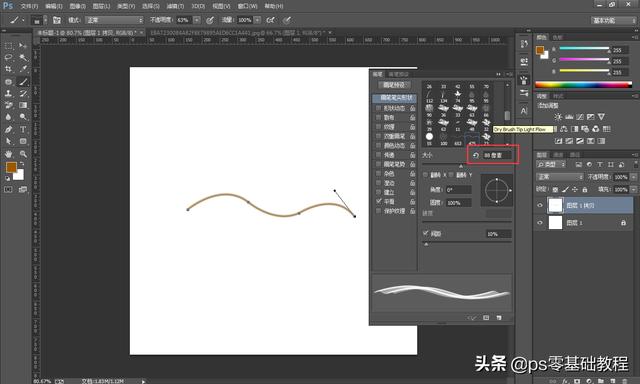Image resolution: width=640 pixels, height=384 pixels.
Task: Open the layer blend mode 正常 dropdown
Action: 560,177
